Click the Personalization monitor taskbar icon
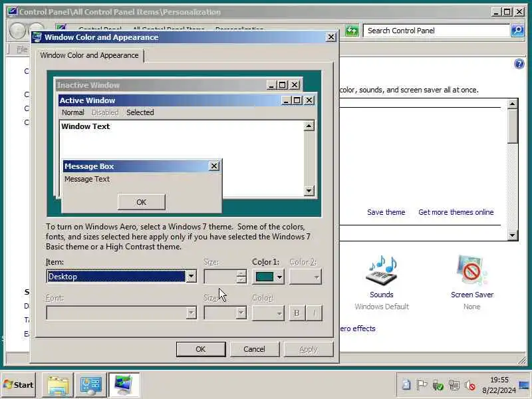This screenshot has width=532, height=399. (x=124, y=385)
